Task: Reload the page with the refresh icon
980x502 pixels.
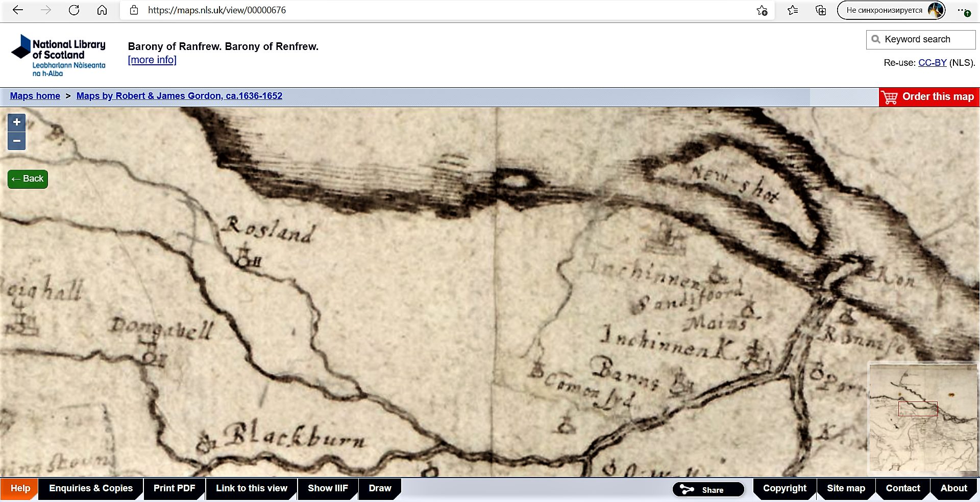Action: (x=74, y=10)
